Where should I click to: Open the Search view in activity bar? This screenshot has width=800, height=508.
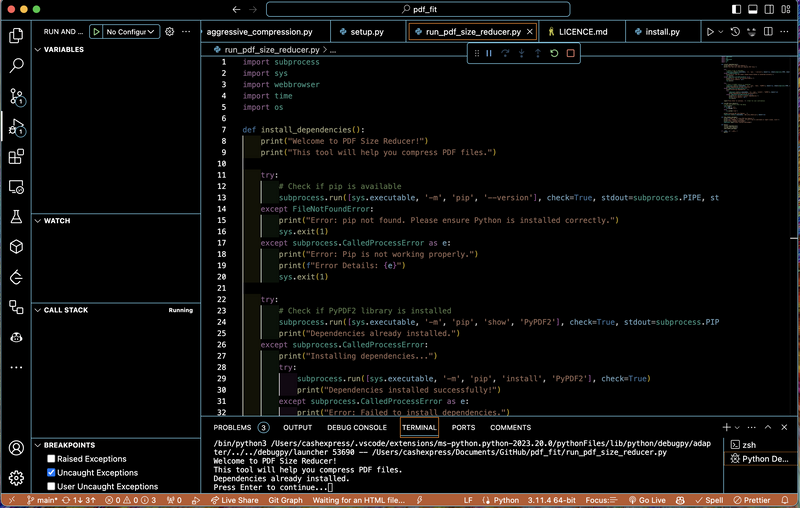pyautogui.click(x=16, y=65)
